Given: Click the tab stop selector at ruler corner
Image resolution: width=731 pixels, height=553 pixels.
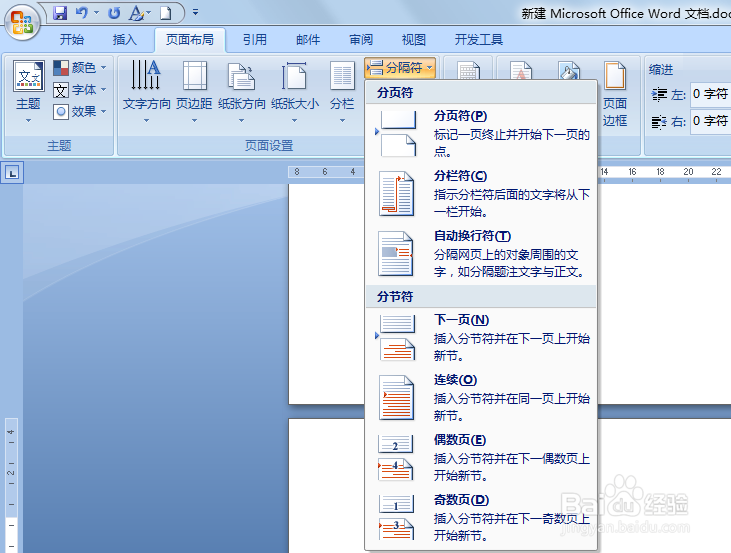Looking at the screenshot, I should coord(12,173).
